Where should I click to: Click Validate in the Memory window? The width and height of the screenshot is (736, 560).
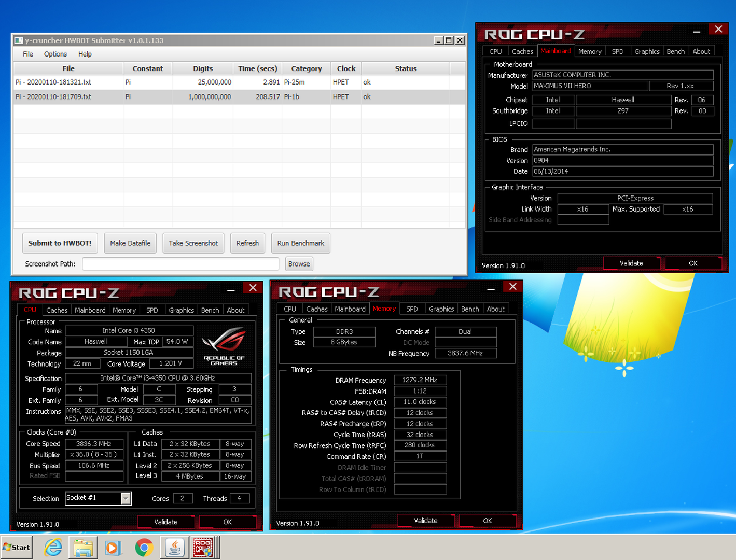[x=426, y=521]
